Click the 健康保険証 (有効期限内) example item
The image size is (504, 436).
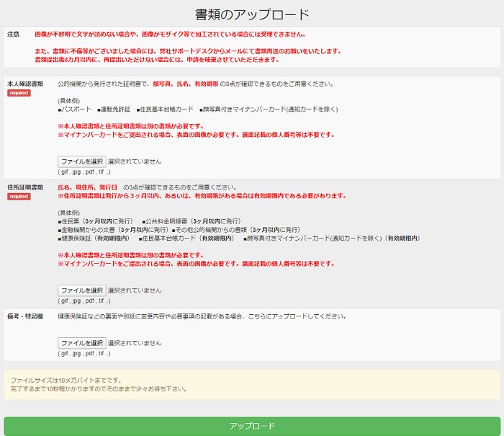(x=94, y=238)
